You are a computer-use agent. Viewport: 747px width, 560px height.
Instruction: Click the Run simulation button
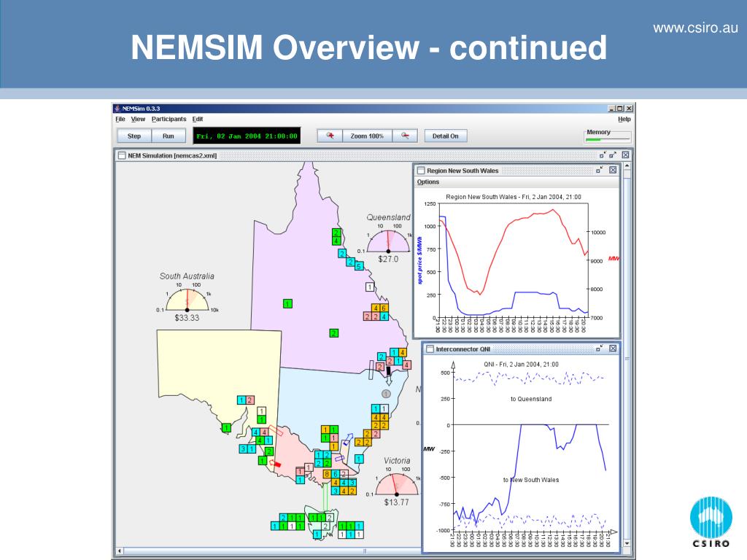point(169,136)
